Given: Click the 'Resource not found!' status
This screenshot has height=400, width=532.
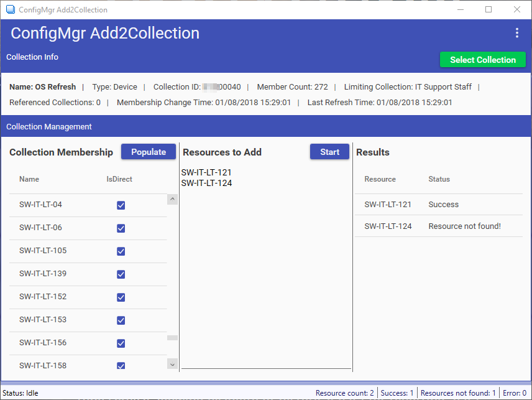Looking at the screenshot, I should pos(464,226).
